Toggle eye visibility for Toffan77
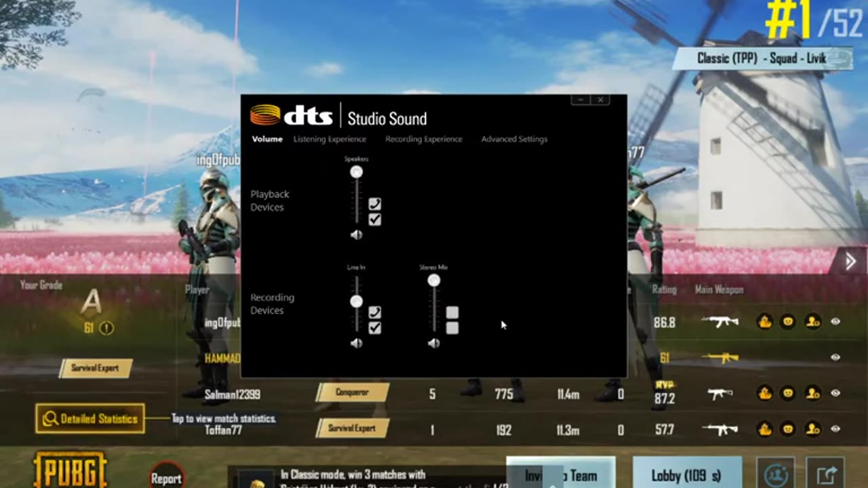The width and height of the screenshot is (868, 488). point(835,429)
